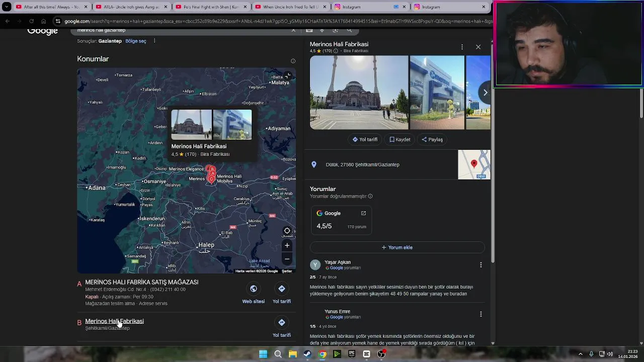The width and height of the screenshot is (644, 362).
Task: Save place with the Kaydet button
Action: [400, 139]
